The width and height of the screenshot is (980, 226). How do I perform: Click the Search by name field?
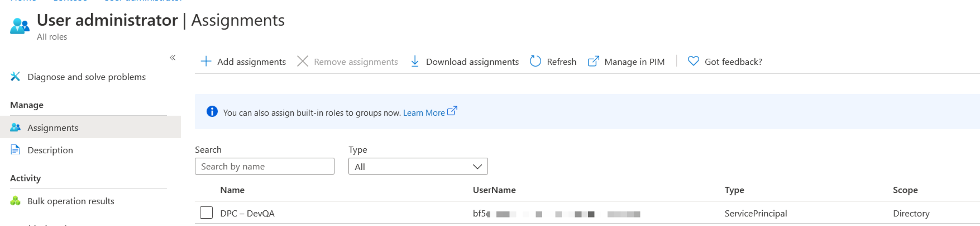point(264,167)
